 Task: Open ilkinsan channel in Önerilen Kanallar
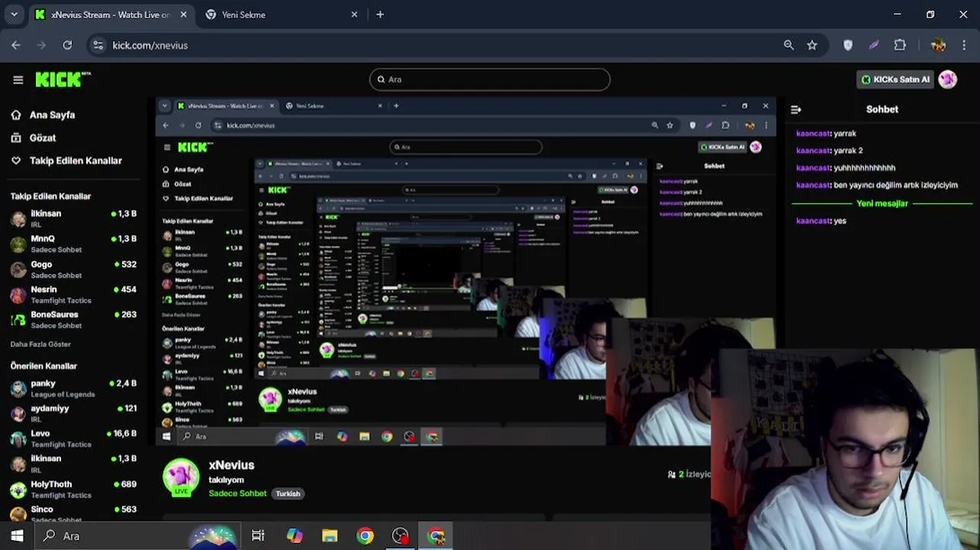tap(73, 464)
